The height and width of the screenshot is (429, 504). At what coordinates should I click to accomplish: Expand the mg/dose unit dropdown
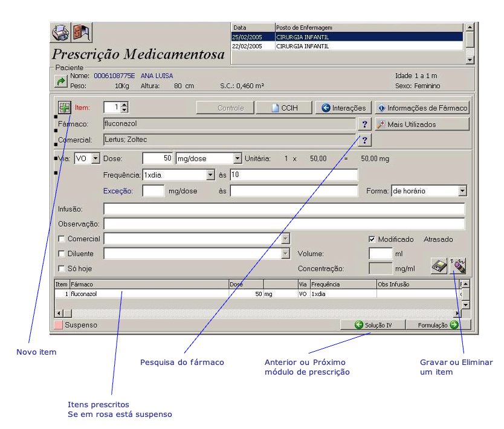pyautogui.click(x=237, y=158)
